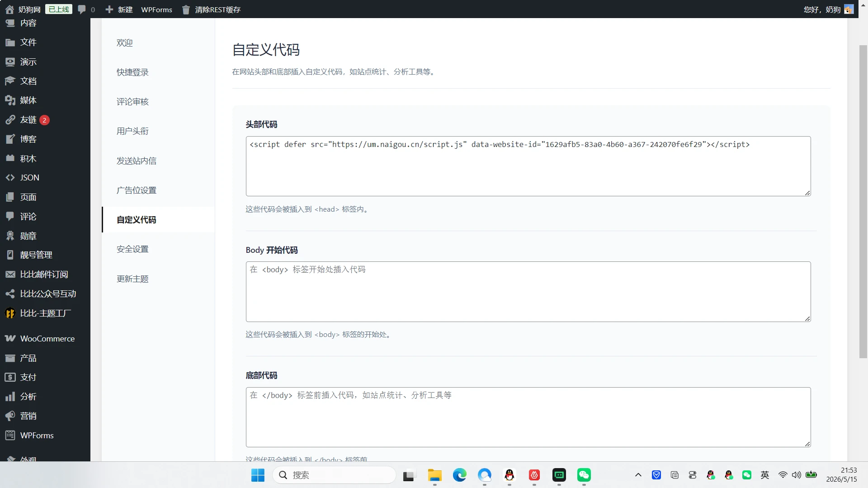Focus the 头部代码 textarea
Image resolution: width=868 pixels, height=488 pixels.
click(528, 166)
